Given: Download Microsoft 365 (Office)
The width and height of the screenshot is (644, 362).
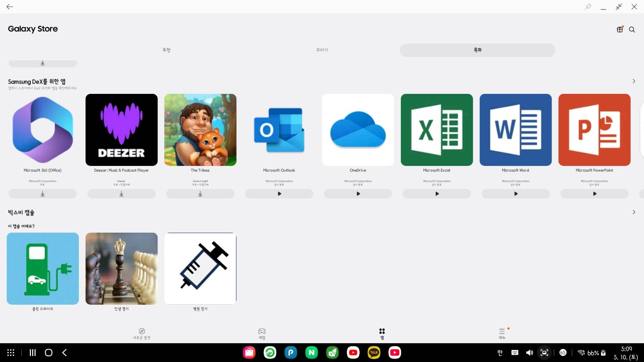Looking at the screenshot, I should click(x=43, y=194).
